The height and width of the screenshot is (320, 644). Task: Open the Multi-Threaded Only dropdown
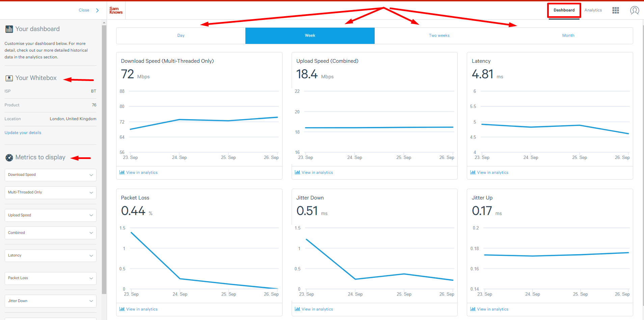(x=50, y=192)
